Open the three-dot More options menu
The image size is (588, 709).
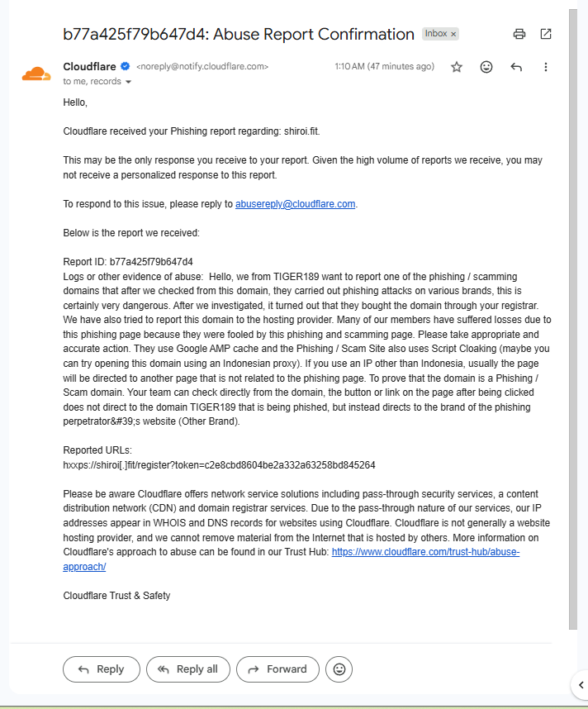coord(546,67)
